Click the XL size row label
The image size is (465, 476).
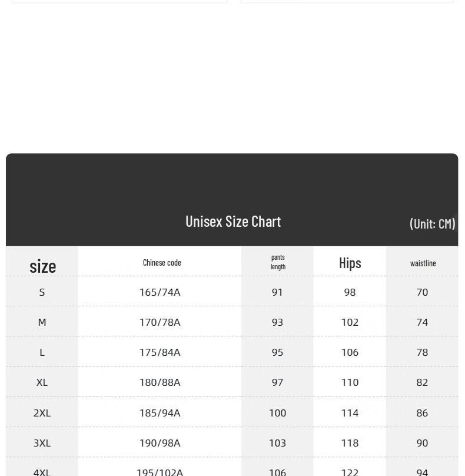click(42, 382)
